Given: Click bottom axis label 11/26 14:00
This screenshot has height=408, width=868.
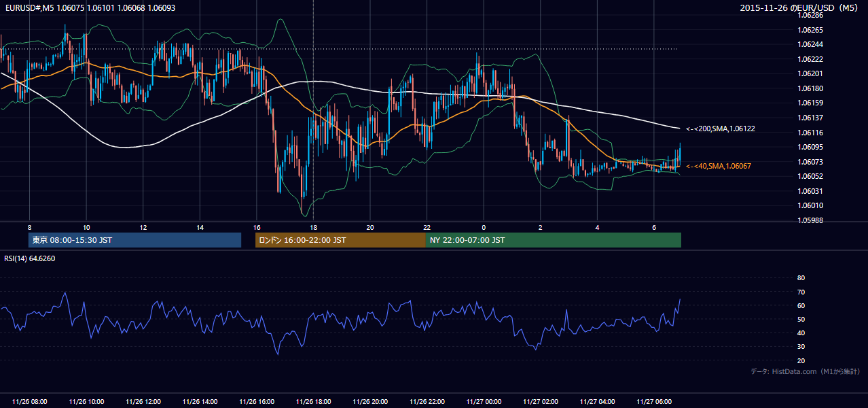Looking at the screenshot, I should [x=200, y=402].
